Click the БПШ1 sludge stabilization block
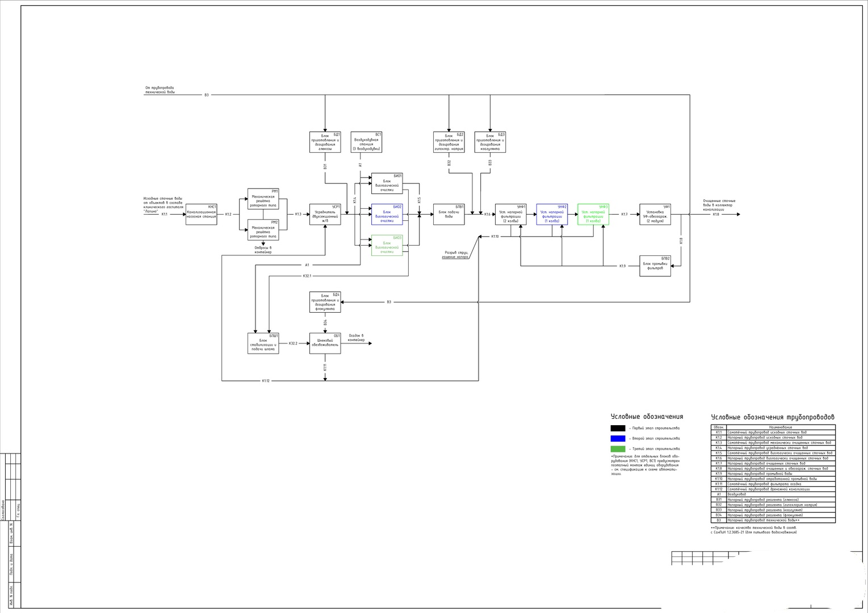 pos(263,343)
